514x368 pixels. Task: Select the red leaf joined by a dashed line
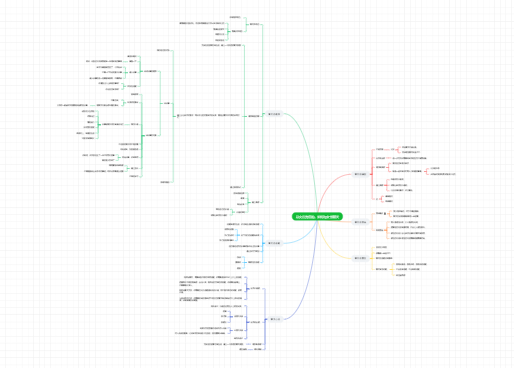410,158
